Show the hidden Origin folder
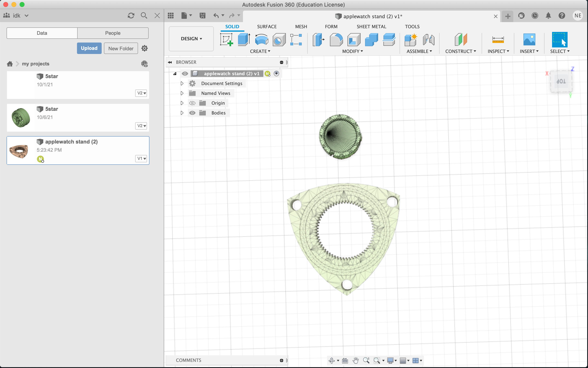The image size is (588, 368). [x=192, y=103]
